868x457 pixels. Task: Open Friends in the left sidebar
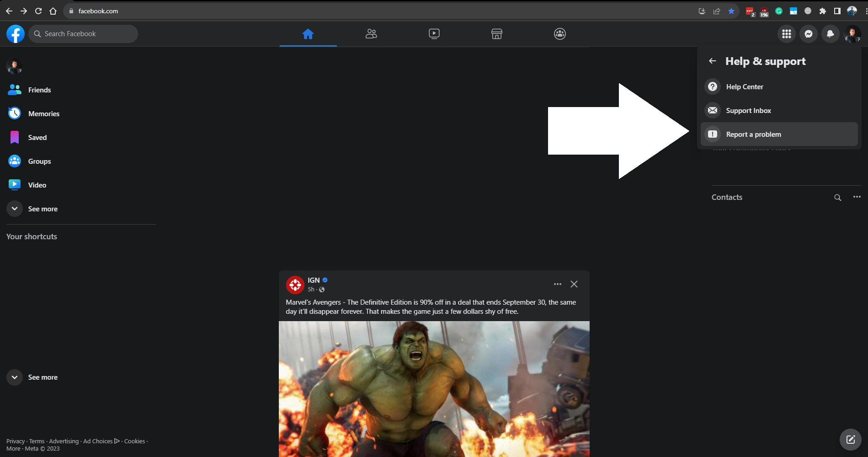(x=81, y=90)
